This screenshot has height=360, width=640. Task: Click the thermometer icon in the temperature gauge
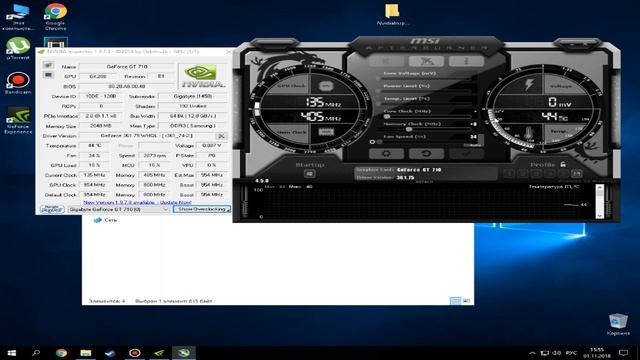pyautogui.click(x=528, y=133)
